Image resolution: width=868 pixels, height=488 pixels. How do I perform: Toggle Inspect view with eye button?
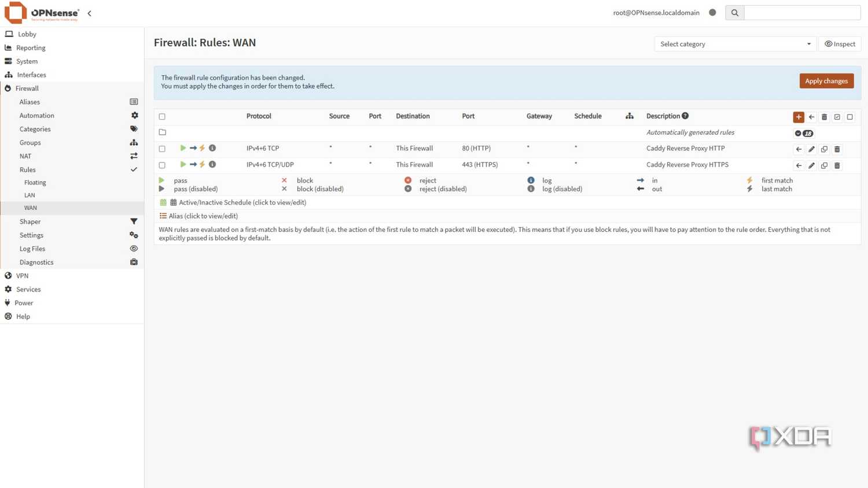[840, 44]
